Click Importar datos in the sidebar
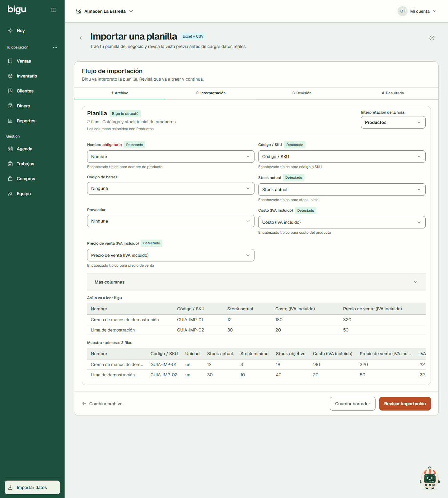This screenshot has height=498, width=448. 32,487
